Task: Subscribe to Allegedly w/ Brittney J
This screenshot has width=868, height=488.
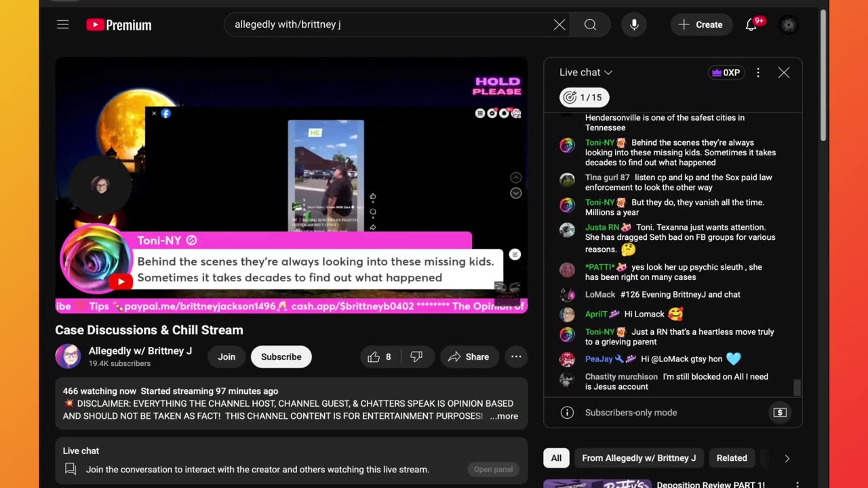Action: pos(281,357)
